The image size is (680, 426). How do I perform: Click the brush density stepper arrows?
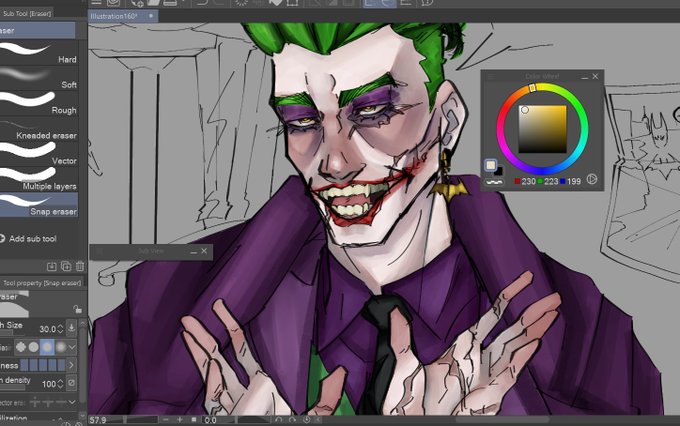(x=60, y=384)
